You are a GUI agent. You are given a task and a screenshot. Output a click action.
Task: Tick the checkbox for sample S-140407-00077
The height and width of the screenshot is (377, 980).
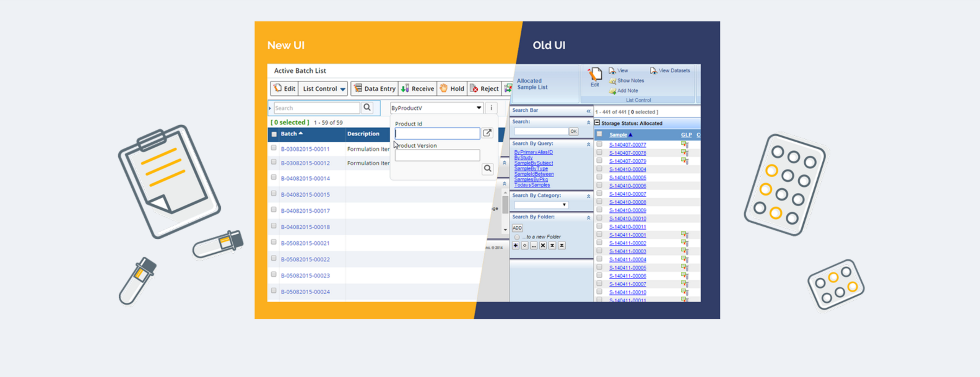coord(599,144)
